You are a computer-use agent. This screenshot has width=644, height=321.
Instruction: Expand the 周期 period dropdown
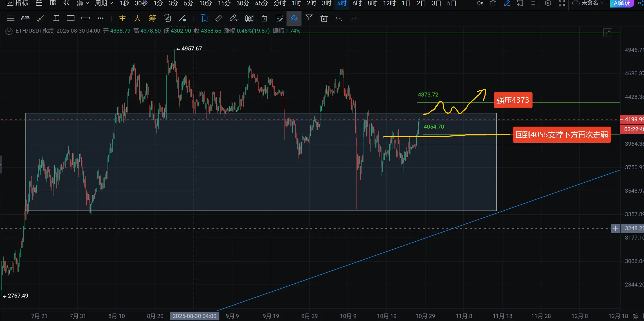[x=104, y=3]
